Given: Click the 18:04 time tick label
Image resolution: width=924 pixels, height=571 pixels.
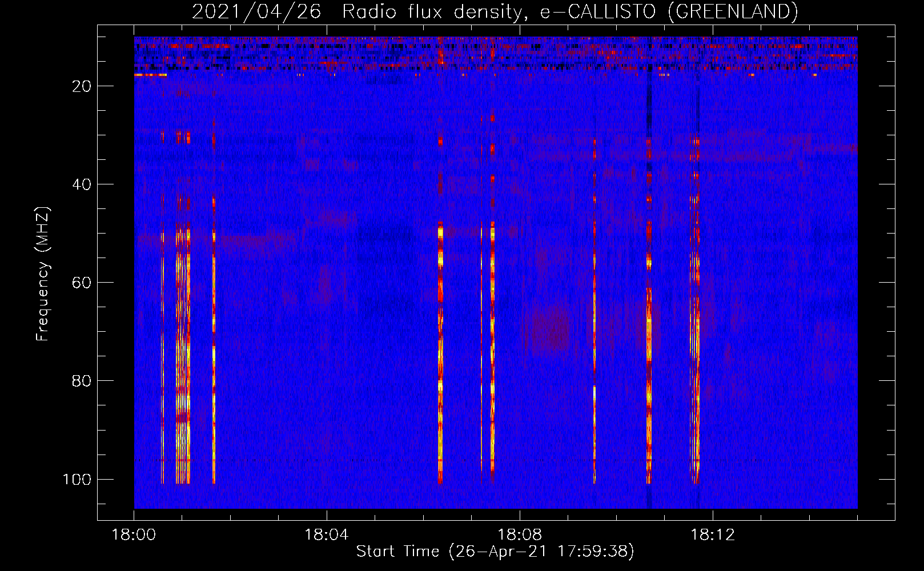Looking at the screenshot, I should (327, 535).
